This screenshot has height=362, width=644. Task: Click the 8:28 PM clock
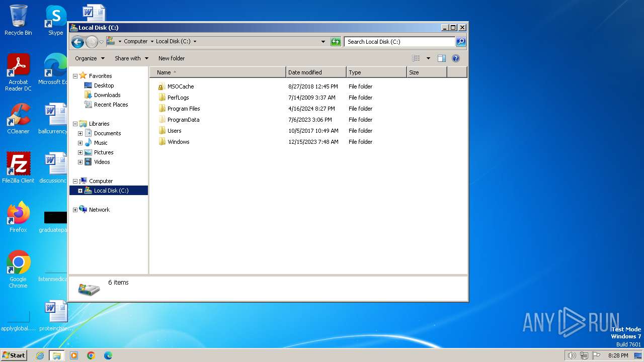point(618,355)
